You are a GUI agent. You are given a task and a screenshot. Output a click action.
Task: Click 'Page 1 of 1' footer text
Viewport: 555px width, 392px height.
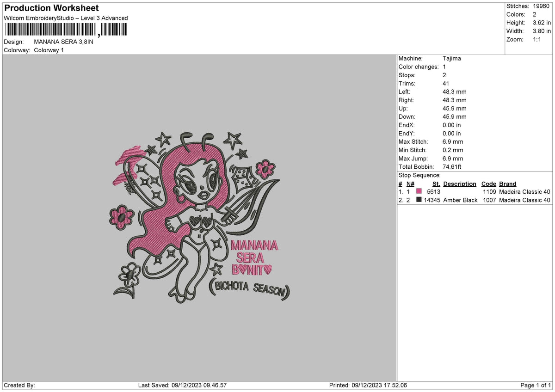tap(536, 385)
